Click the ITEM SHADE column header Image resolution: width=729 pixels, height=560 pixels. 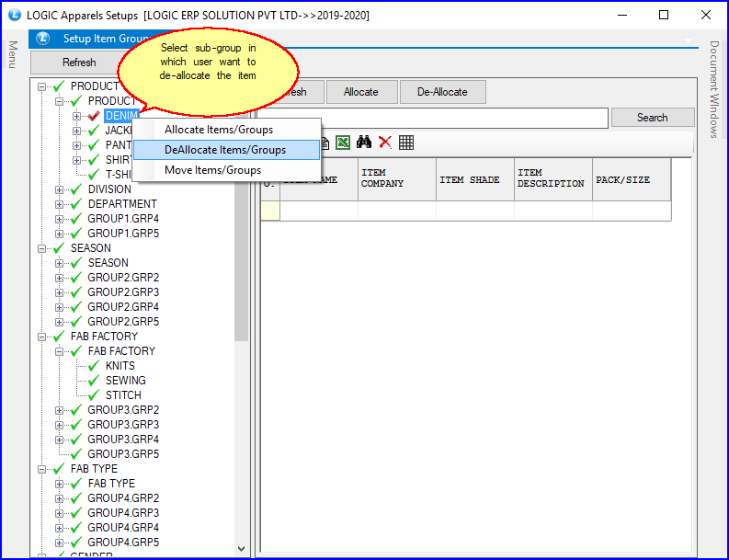coord(474,179)
